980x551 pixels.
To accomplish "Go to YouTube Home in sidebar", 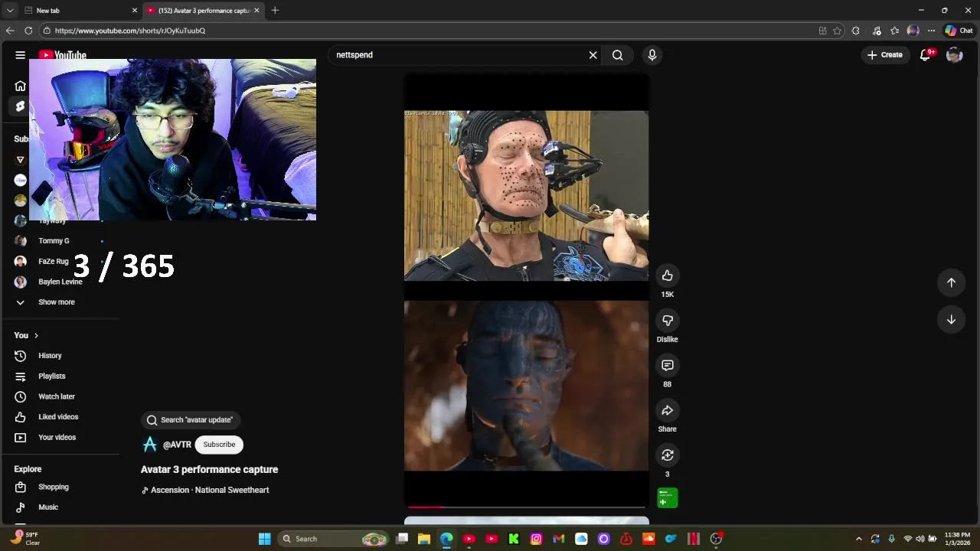I will click(x=20, y=86).
